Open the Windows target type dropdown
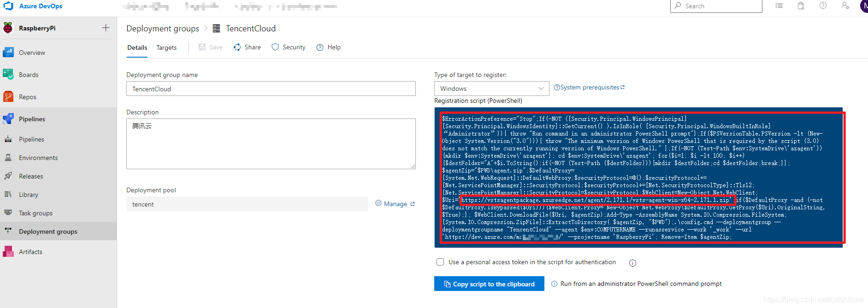868x308 pixels. [x=491, y=89]
